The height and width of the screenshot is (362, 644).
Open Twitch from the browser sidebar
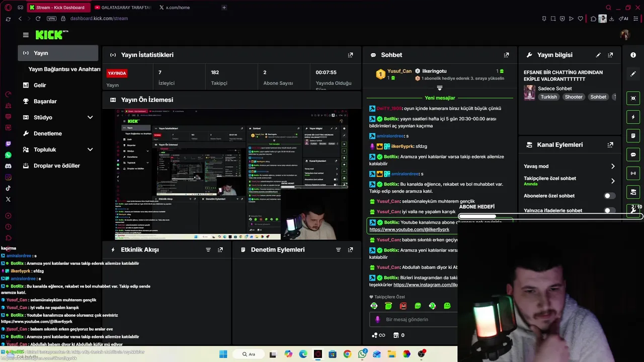tap(8, 144)
